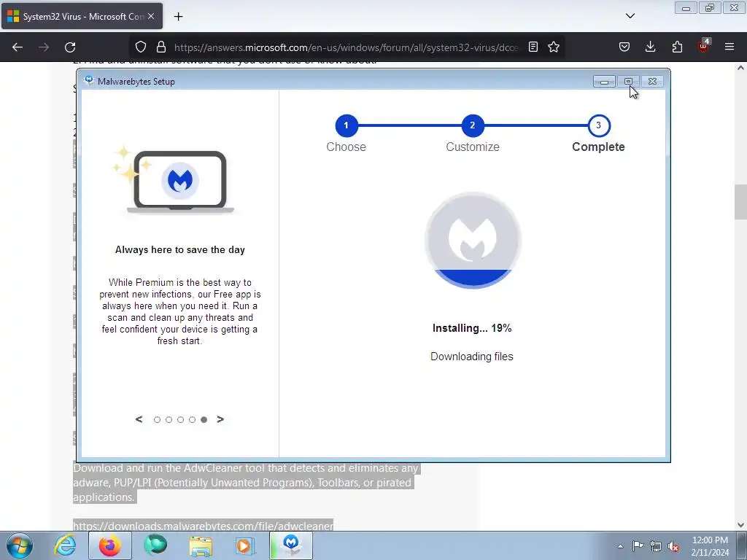The image size is (747, 560).
Task: Open the teal globe browser taskbar icon
Action: pyautogui.click(x=155, y=545)
